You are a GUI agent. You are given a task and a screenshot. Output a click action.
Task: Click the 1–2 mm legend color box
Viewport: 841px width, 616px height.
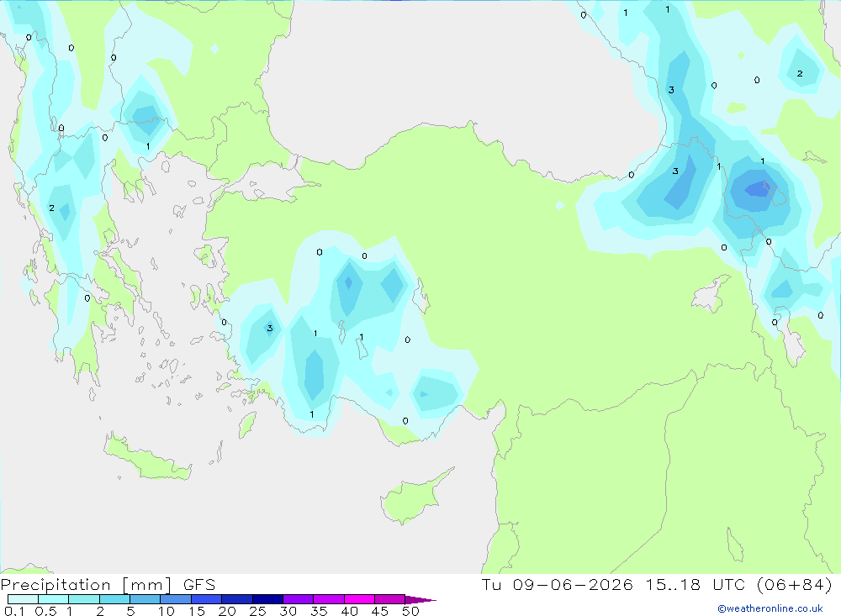pyautogui.click(x=83, y=599)
